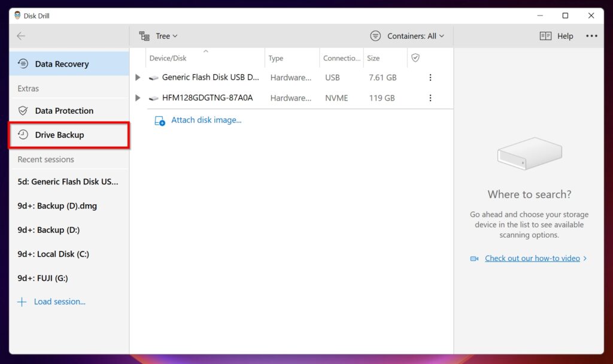Click the Attach disk image icon
This screenshot has width=613, height=364.
coord(159,120)
